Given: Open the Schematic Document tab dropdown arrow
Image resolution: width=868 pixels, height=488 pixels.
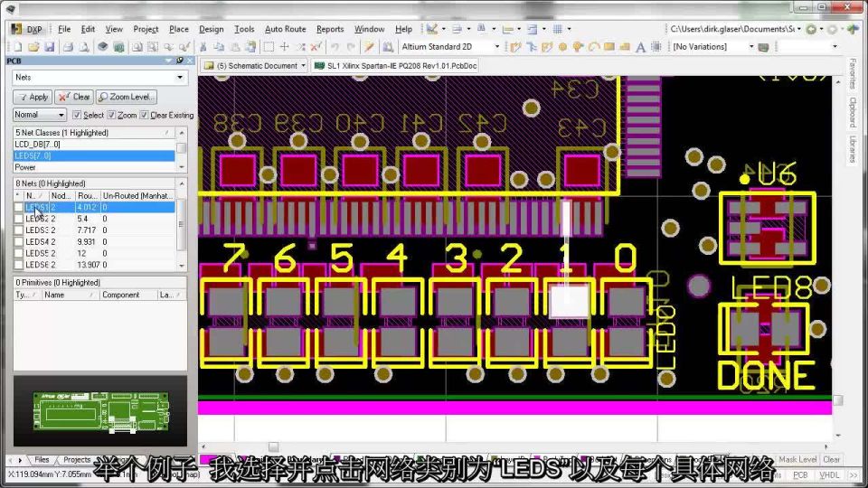Looking at the screenshot, I should 304,65.
